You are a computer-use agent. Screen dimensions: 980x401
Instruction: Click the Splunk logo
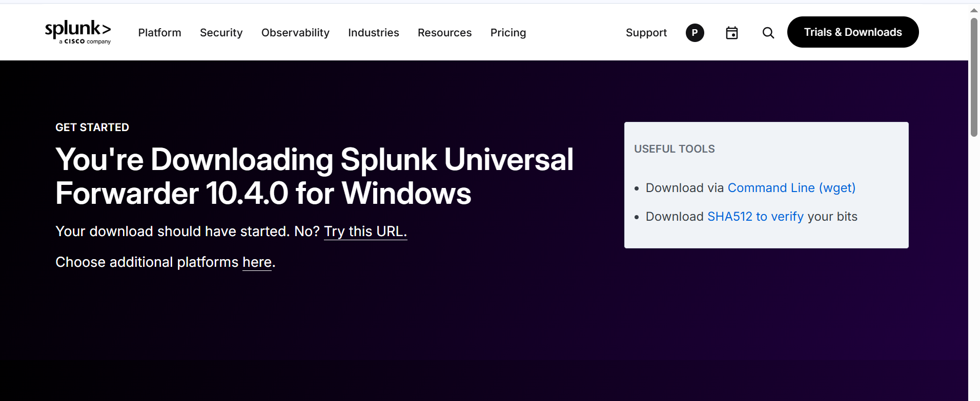(78, 32)
